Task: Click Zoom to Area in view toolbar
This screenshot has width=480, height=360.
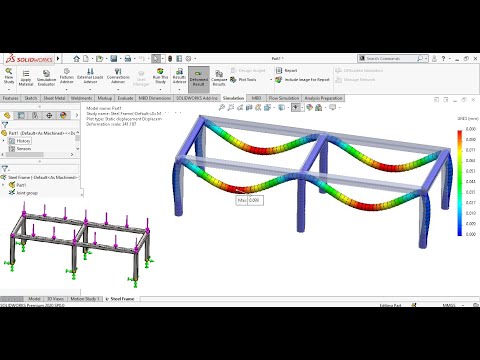Action: pos(231,107)
